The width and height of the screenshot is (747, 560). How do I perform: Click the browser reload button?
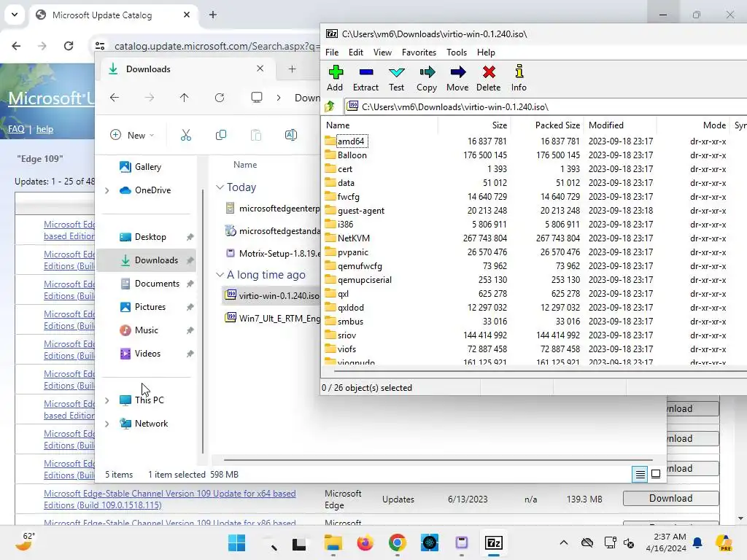[x=69, y=46]
